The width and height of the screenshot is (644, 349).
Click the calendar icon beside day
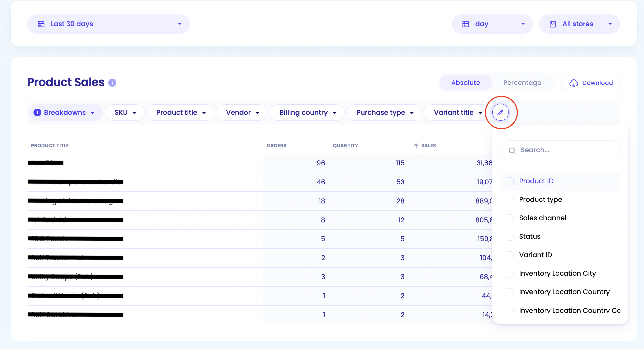pos(466,24)
